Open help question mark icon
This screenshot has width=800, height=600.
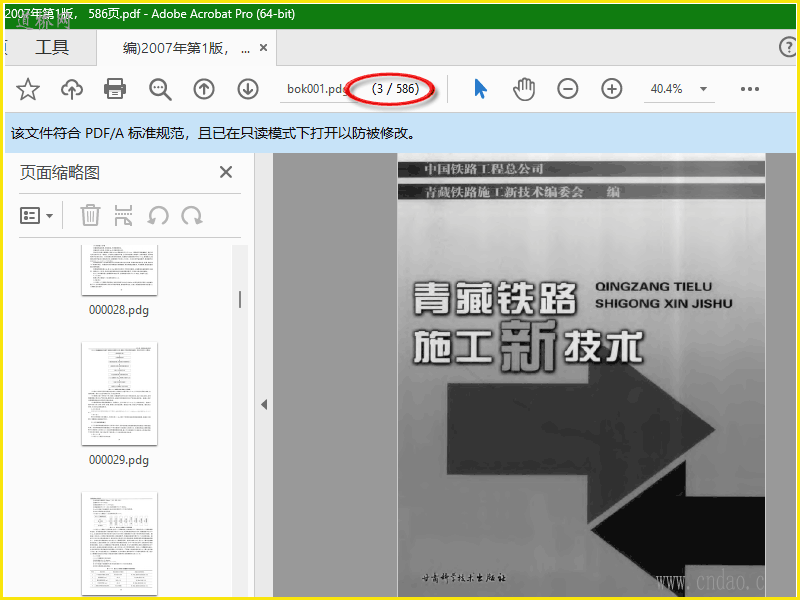tap(788, 47)
